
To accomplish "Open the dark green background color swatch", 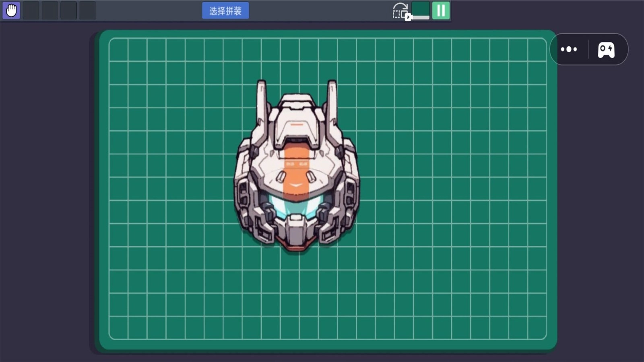I will click(421, 9).
